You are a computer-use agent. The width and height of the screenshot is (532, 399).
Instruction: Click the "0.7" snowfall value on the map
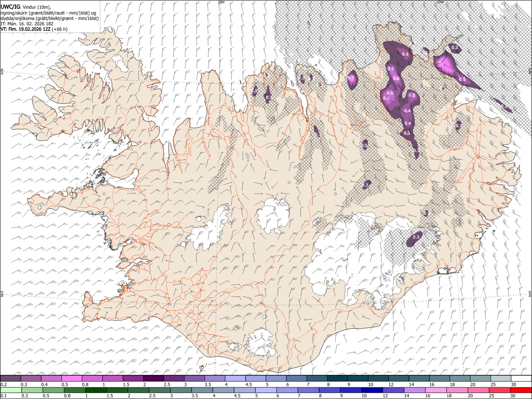pos(351,78)
